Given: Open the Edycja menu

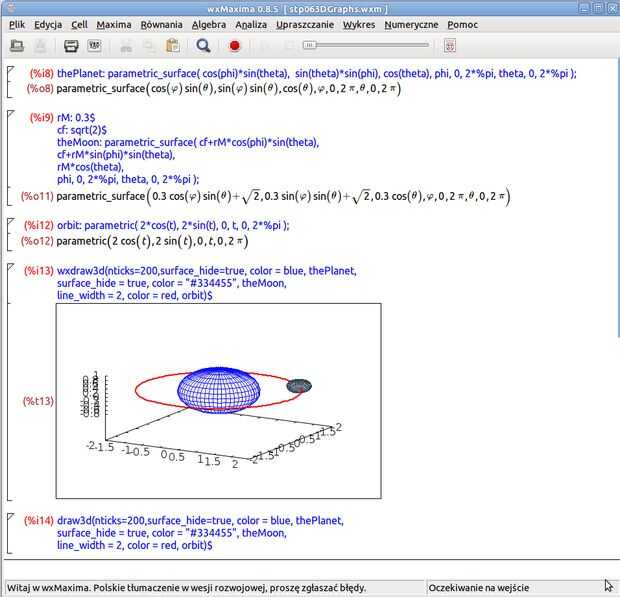Looking at the screenshot, I should 48,25.
